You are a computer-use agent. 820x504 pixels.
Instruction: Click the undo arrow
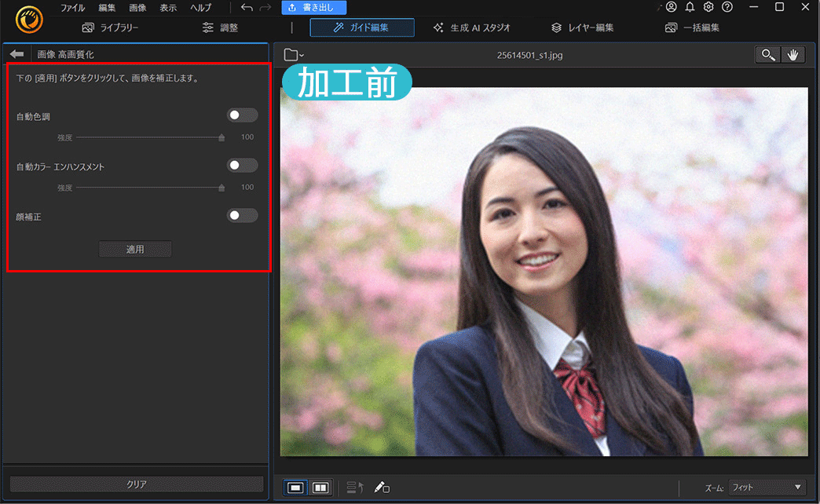pyautogui.click(x=247, y=7)
